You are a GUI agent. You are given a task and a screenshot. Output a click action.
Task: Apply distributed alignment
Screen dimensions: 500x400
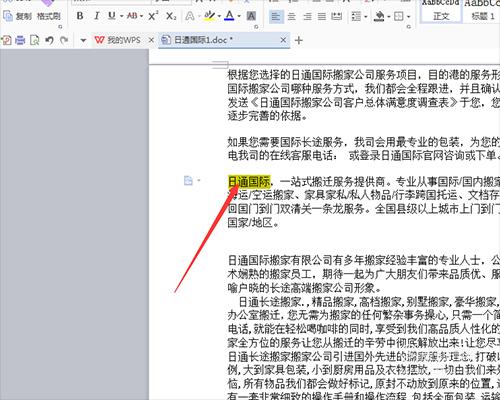tap(337, 16)
